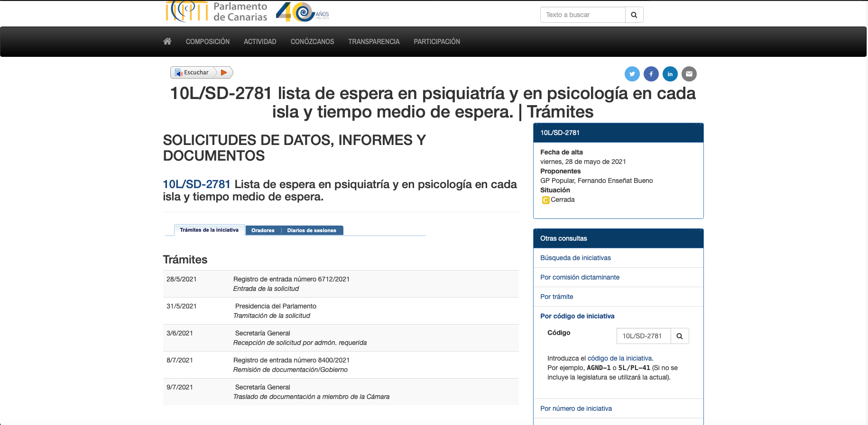Screen dimensions: 868x425
Task: Open the COMPOSICIÓN menu
Action: (207, 42)
